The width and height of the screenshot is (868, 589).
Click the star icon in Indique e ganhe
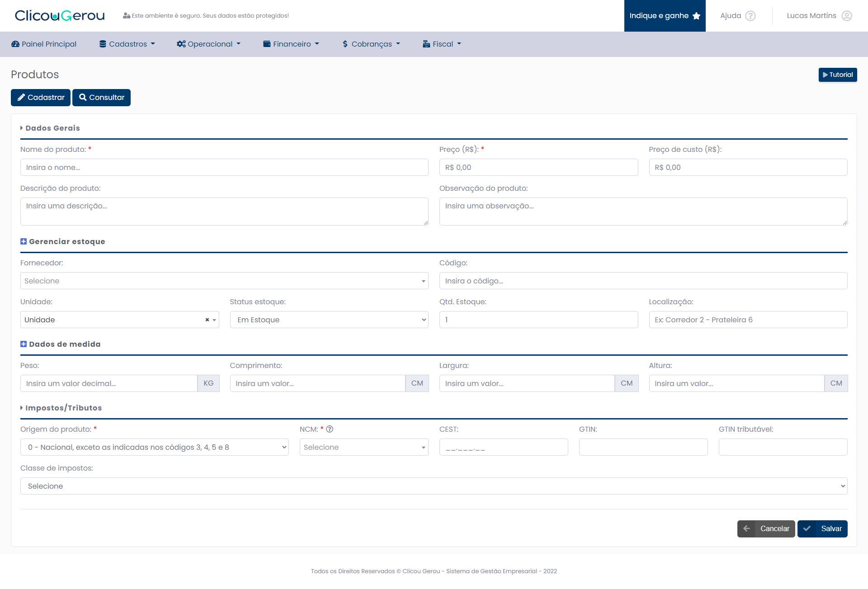[696, 16]
